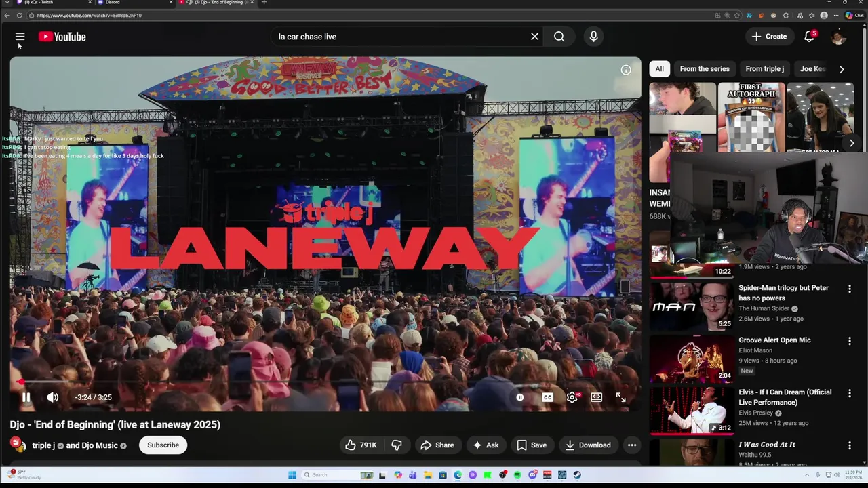
Task: Open more actions ellipsis below video
Action: 632,445
